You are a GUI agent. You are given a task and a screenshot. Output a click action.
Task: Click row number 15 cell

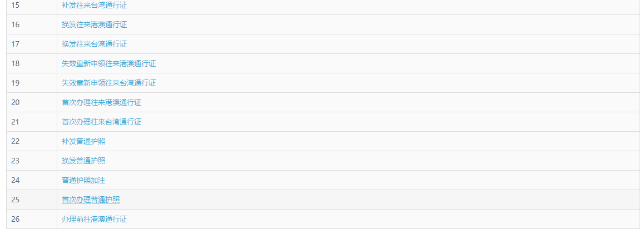click(16, 5)
